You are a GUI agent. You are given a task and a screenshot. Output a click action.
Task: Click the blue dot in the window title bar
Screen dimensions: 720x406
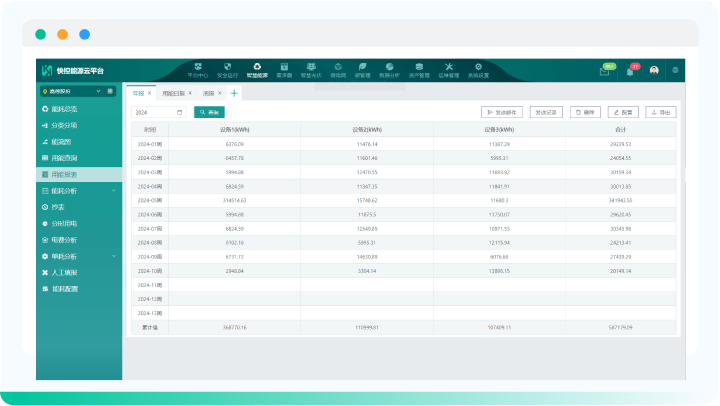84,34
